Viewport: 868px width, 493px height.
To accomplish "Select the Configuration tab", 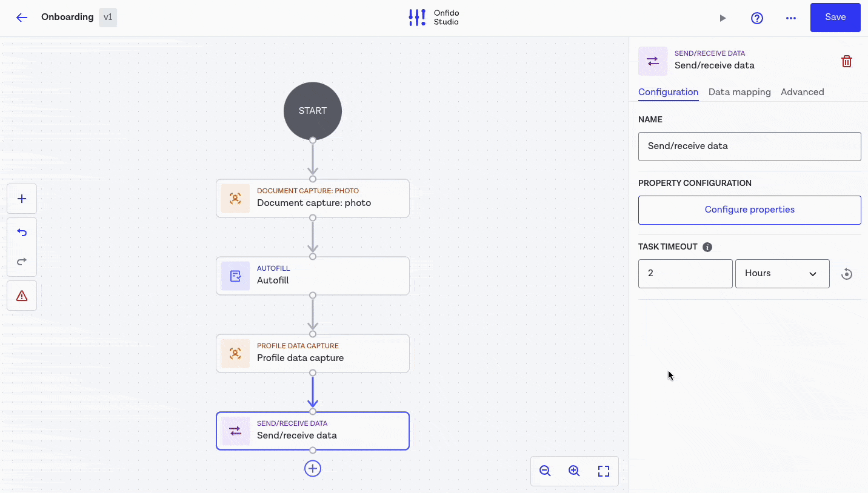I will tap(668, 92).
